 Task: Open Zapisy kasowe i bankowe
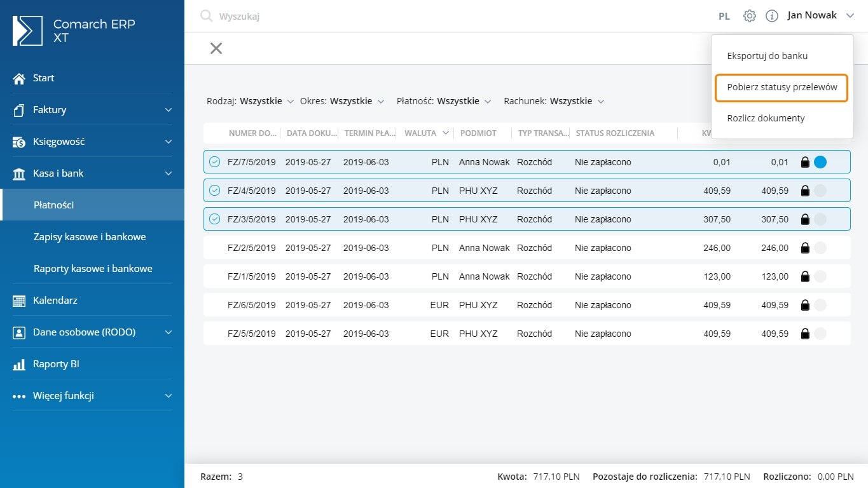coord(90,237)
